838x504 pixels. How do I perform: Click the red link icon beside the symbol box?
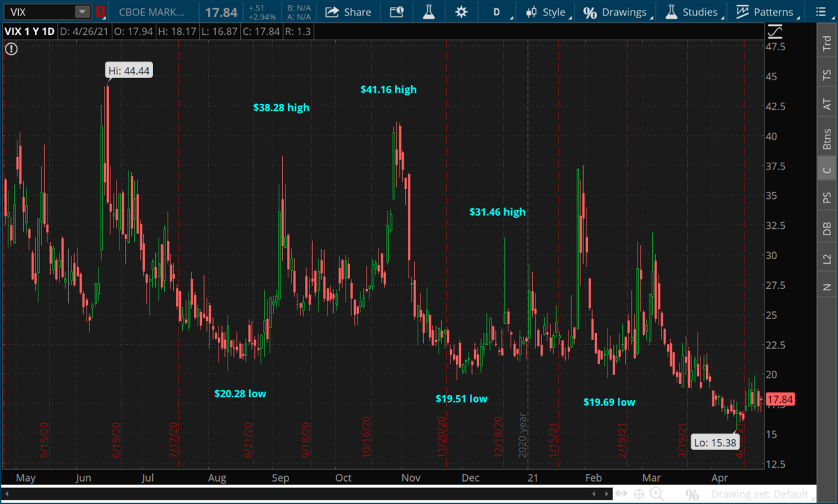click(101, 12)
